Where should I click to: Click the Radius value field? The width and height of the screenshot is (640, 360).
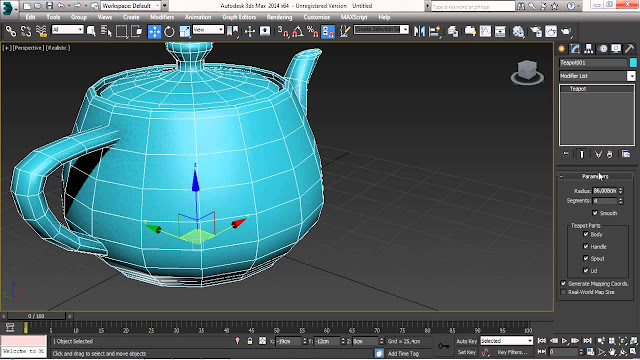(x=604, y=191)
